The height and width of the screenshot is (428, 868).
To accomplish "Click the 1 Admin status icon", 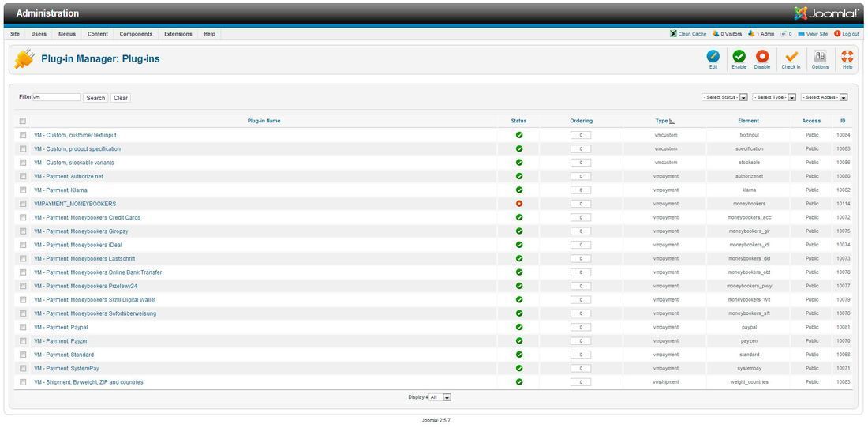I will coord(751,34).
